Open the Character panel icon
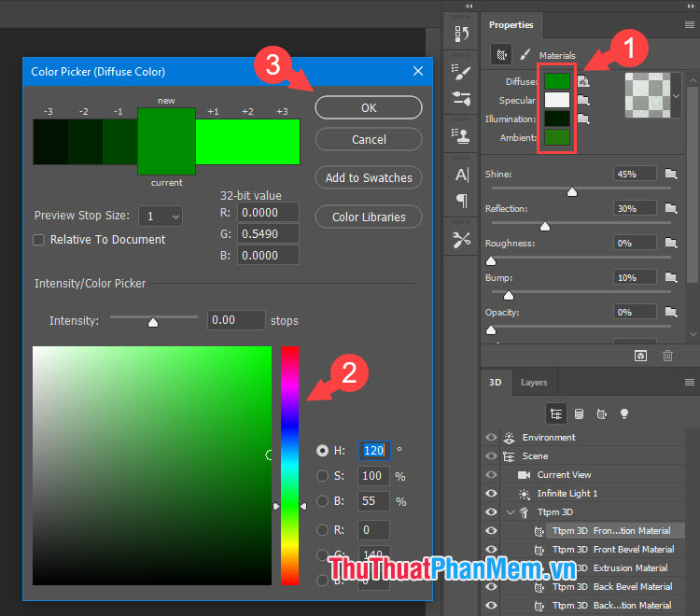 462,175
